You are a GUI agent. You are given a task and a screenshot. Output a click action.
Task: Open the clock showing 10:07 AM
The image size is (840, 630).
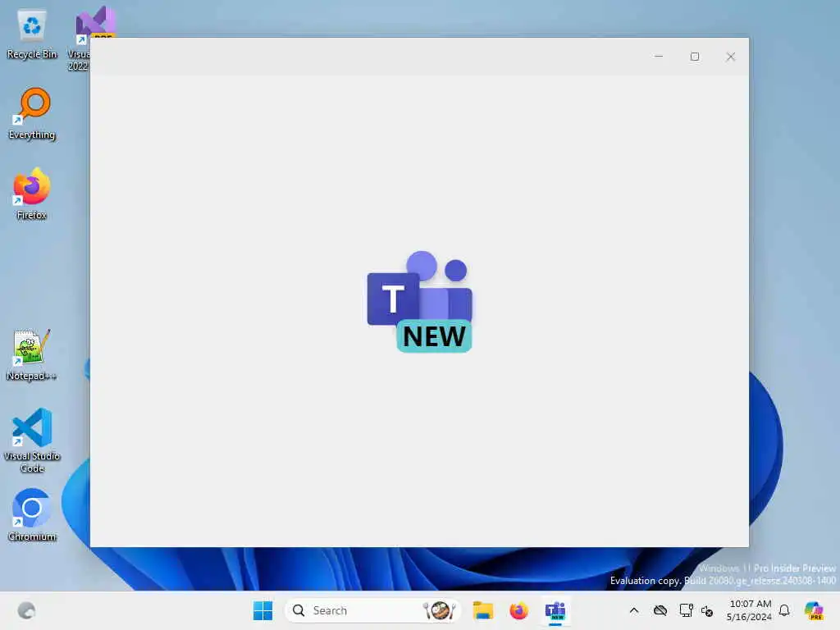pos(749,610)
